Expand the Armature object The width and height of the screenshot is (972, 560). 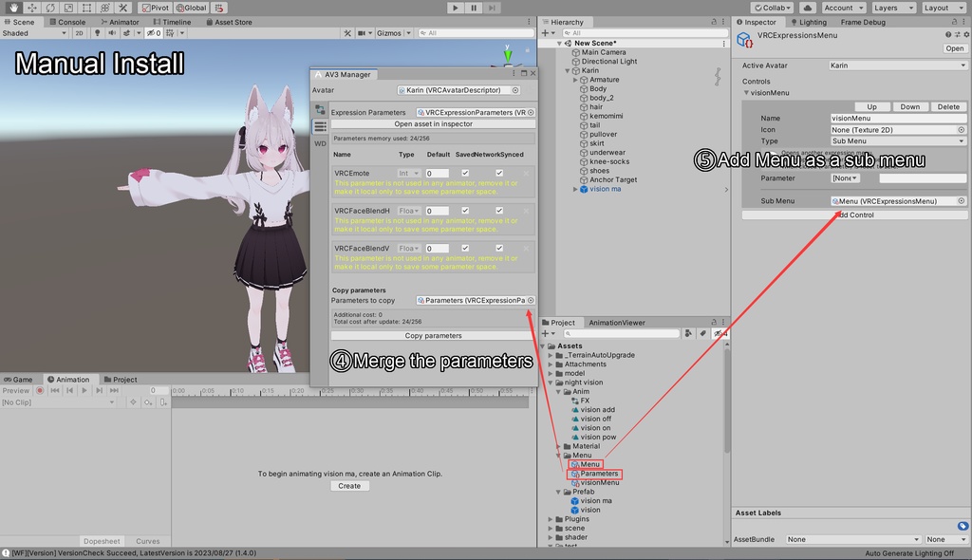pos(575,80)
